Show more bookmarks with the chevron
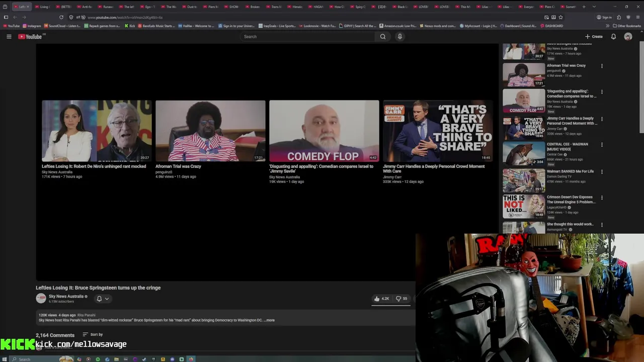Screen dimensions: 644x362 coord(607,26)
